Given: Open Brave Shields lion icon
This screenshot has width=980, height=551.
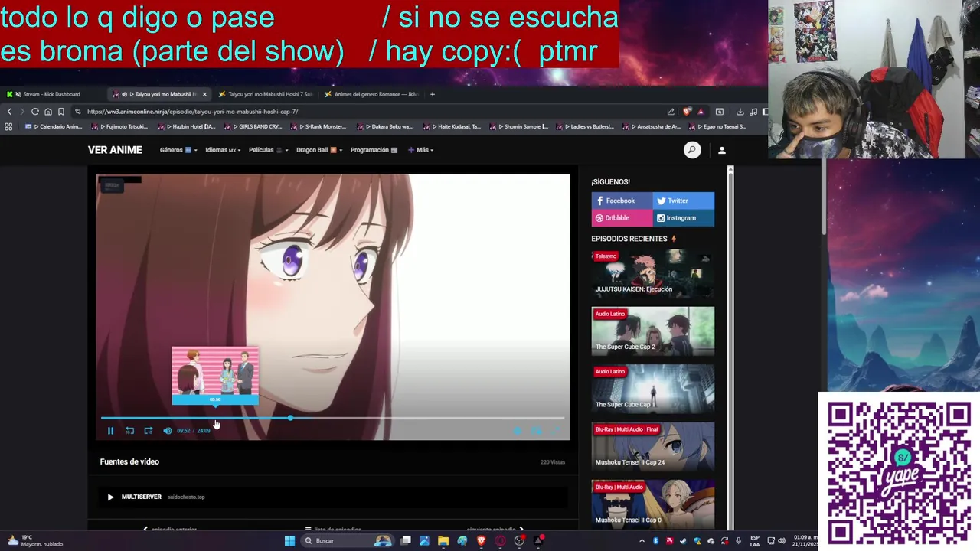Looking at the screenshot, I should coord(687,112).
